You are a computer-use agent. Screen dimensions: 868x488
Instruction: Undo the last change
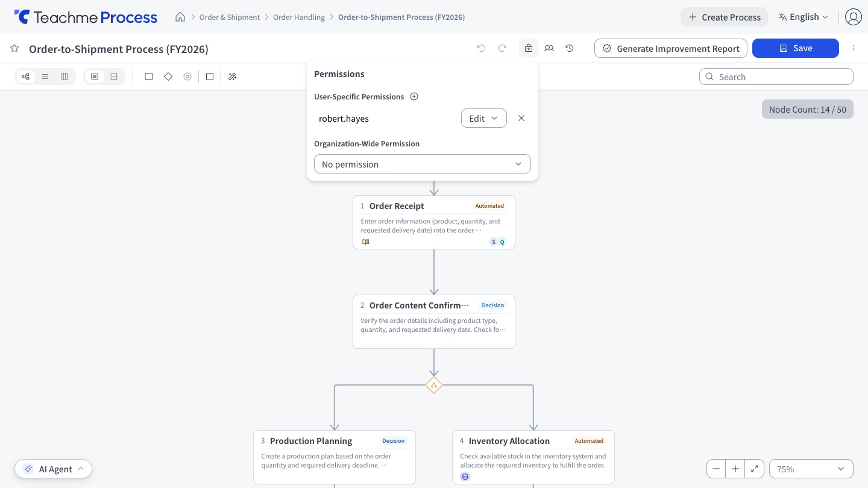[481, 48]
